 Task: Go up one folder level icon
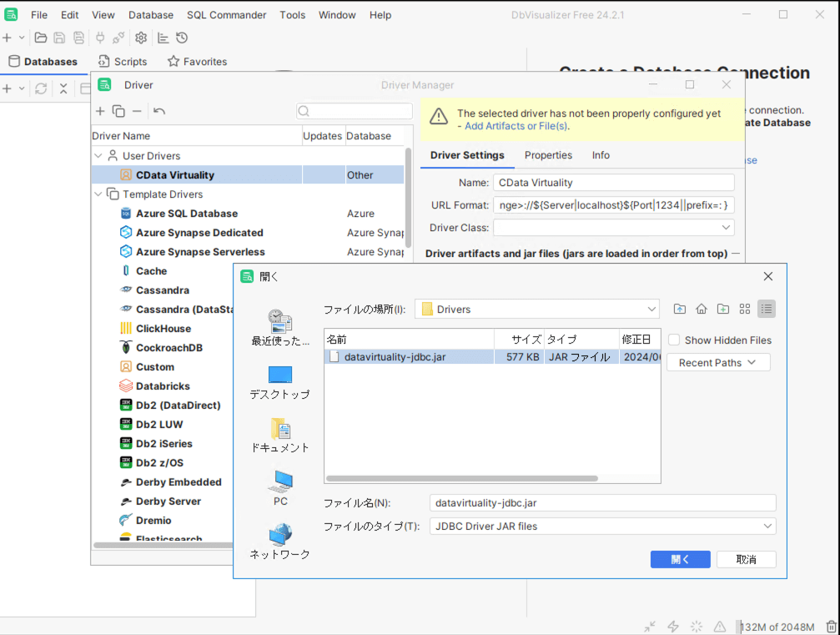[680, 310]
